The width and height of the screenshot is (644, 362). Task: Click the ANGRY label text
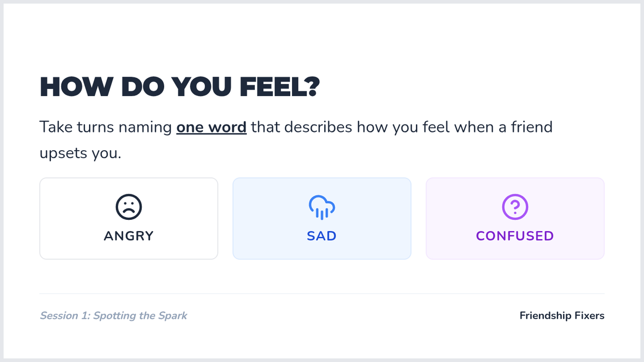tap(129, 236)
